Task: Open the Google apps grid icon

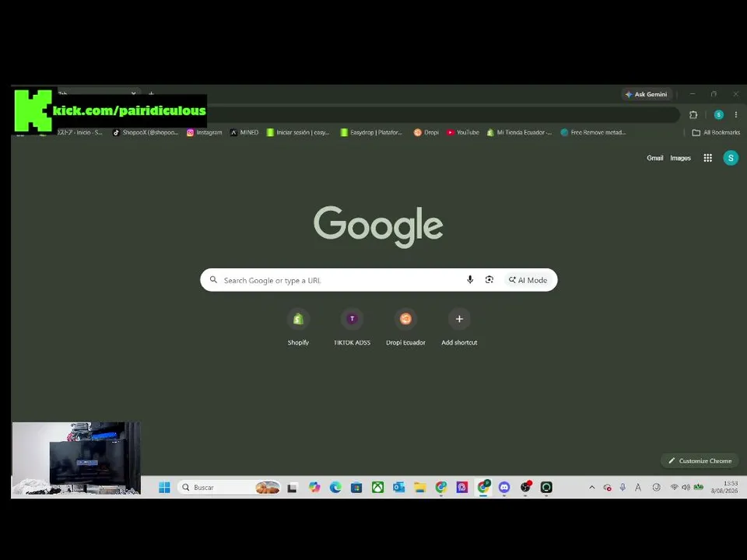Action: 707,158
